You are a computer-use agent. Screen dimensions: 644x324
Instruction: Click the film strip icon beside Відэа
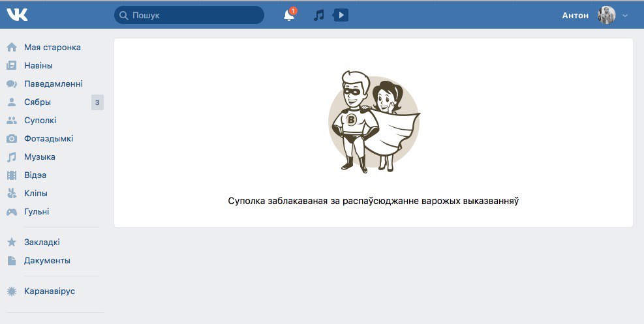(x=12, y=175)
